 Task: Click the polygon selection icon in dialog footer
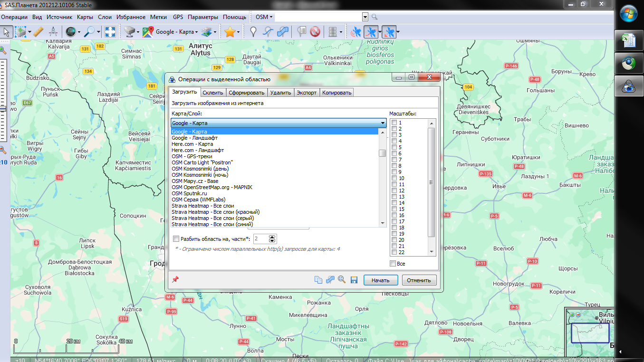pyautogui.click(x=330, y=280)
